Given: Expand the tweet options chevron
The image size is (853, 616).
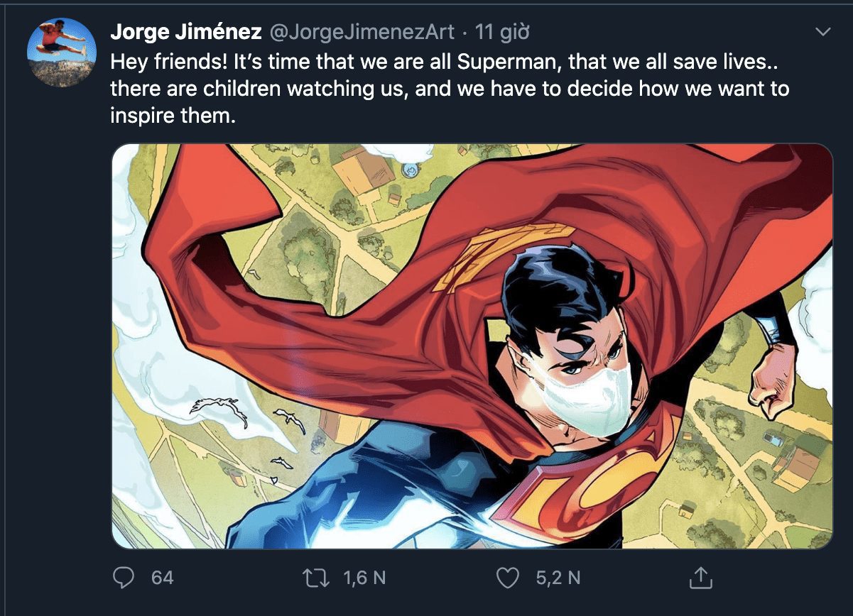Looking at the screenshot, I should pyautogui.click(x=822, y=32).
